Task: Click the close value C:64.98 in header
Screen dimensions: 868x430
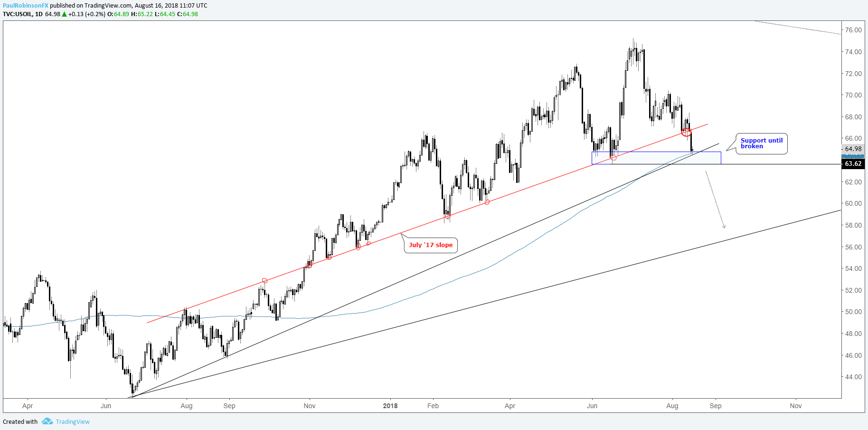Action: [188, 14]
